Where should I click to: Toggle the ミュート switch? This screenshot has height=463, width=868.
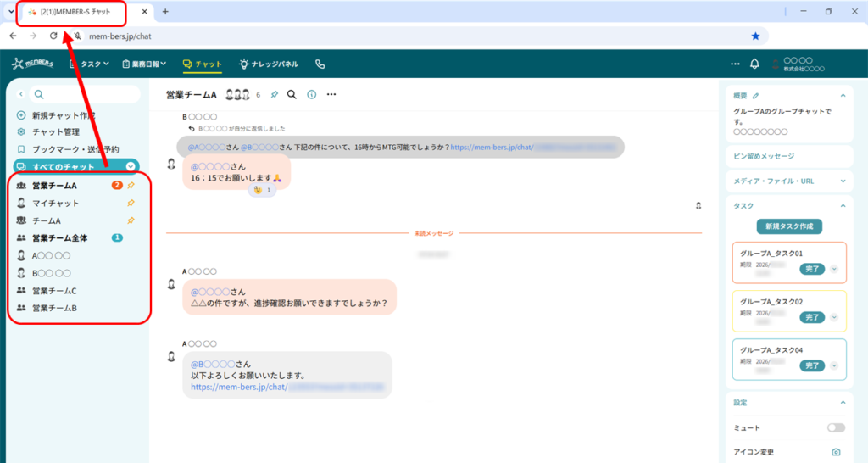836,427
